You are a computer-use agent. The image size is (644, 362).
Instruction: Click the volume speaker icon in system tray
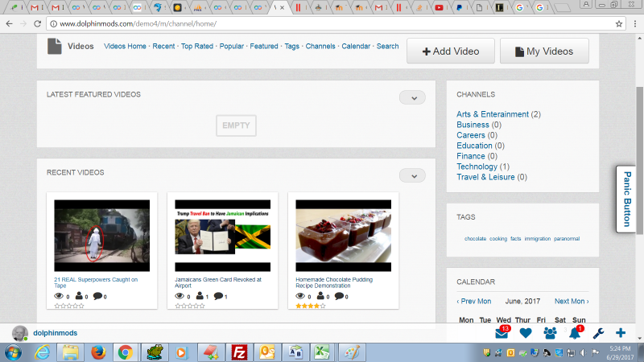click(583, 352)
